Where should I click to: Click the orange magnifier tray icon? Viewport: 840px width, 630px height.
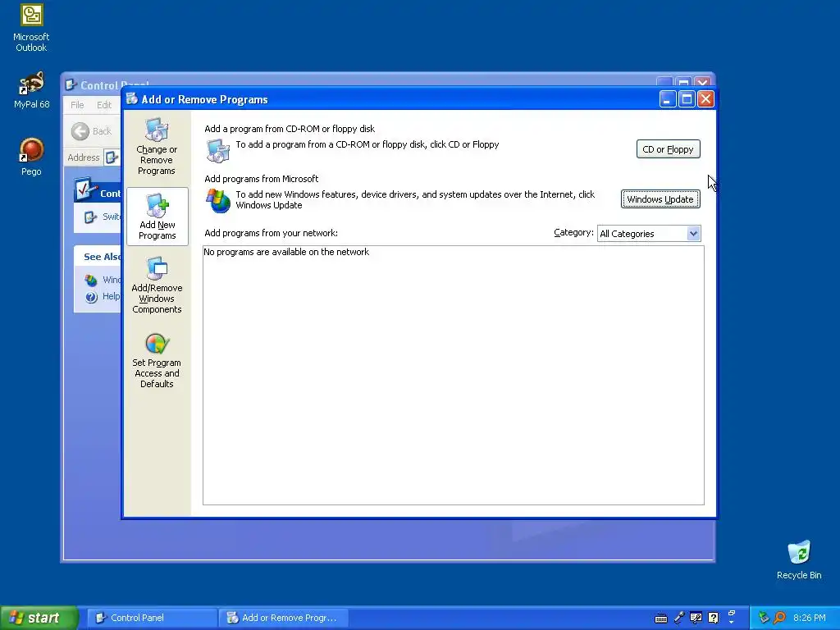(779, 618)
